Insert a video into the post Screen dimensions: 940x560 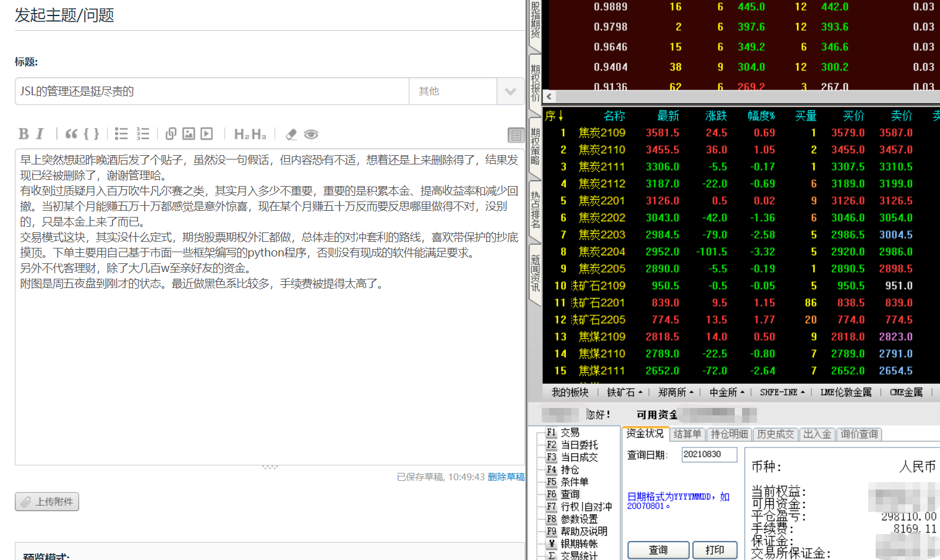[207, 134]
